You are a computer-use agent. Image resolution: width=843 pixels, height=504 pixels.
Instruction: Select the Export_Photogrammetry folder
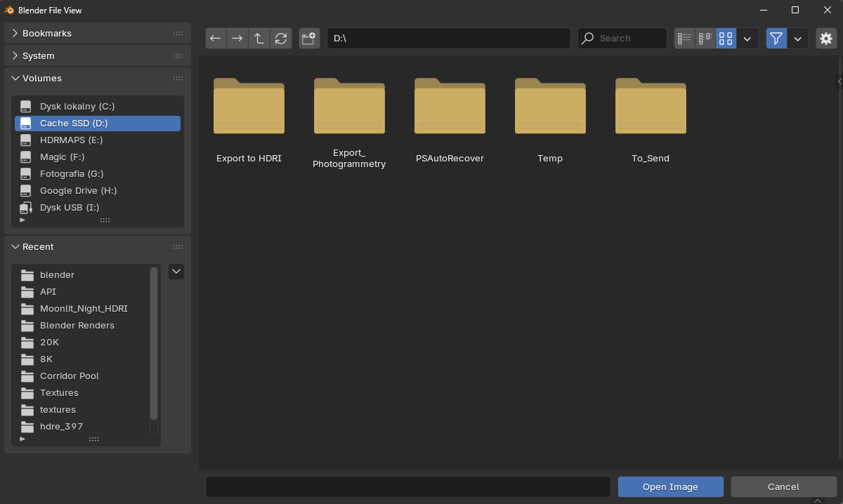pos(349,123)
